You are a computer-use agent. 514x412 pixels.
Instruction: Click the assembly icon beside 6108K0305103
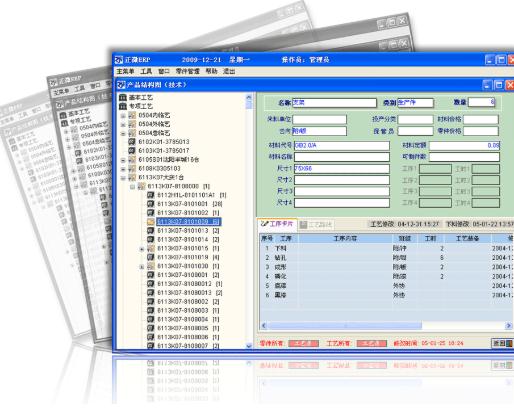132,168
